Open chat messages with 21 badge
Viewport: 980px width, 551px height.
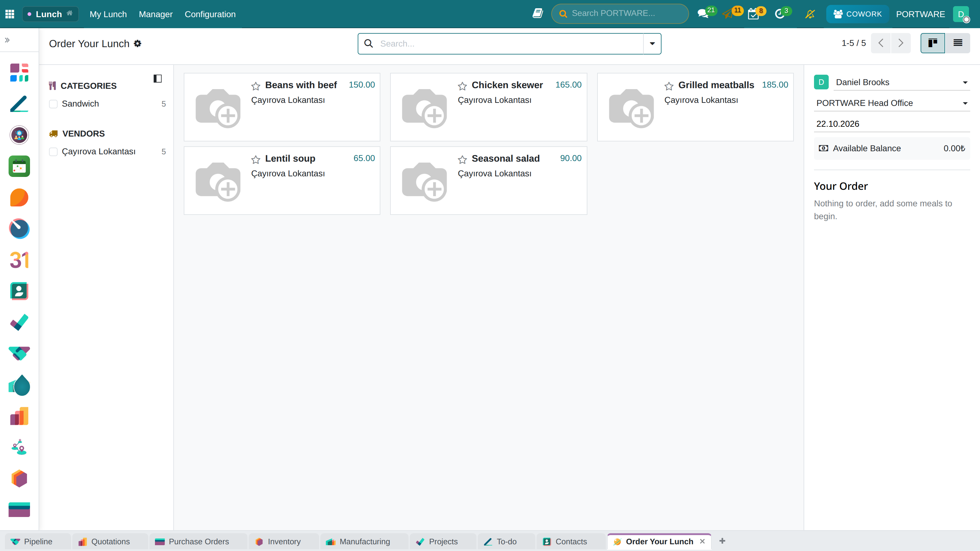(x=706, y=13)
